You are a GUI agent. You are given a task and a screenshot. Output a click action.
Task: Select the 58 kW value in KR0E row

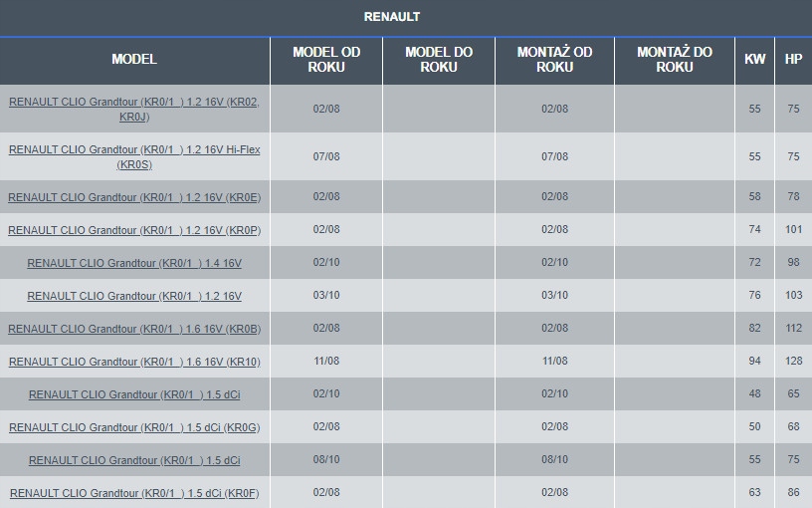point(754,196)
